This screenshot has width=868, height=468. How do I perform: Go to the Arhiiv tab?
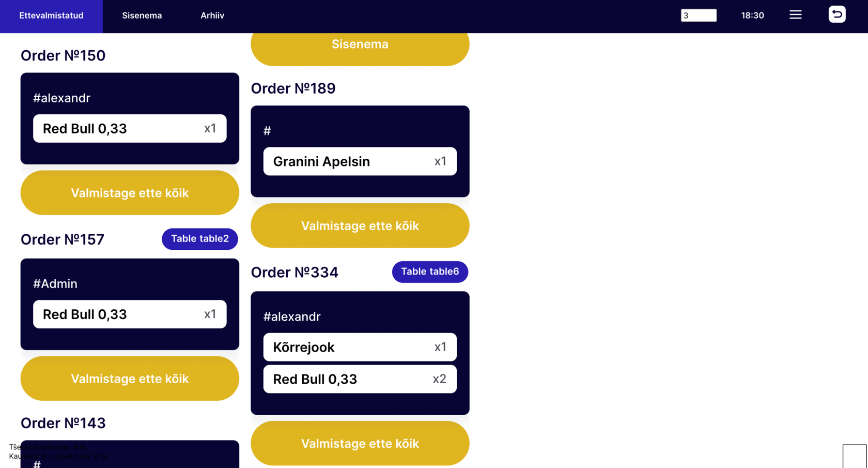pos(212,16)
